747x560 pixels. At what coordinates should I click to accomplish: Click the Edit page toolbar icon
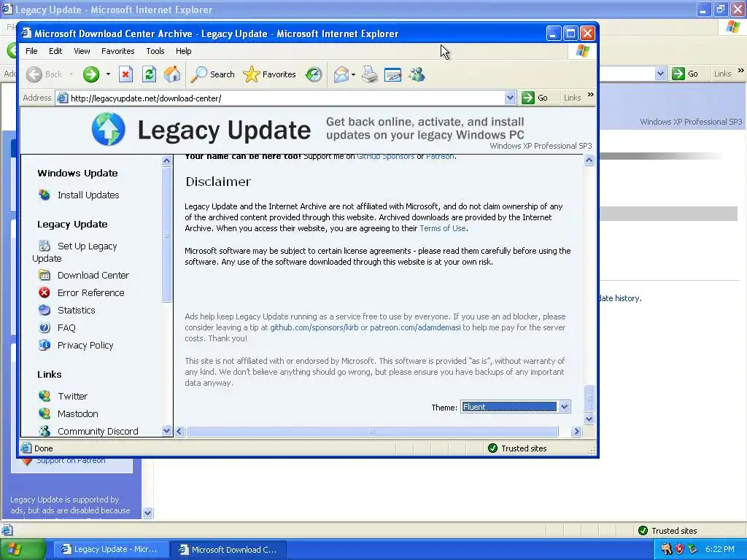pyautogui.click(x=392, y=75)
